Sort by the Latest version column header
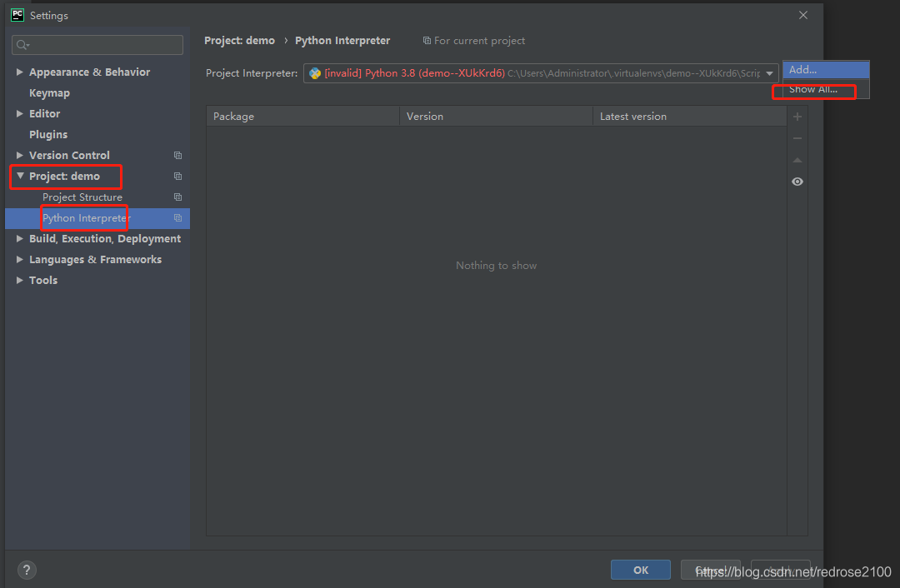Viewport: 900px width, 588px height. point(690,117)
